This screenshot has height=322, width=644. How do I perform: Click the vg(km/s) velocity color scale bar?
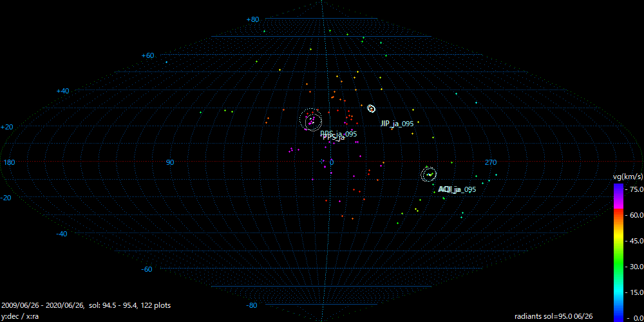(618, 251)
